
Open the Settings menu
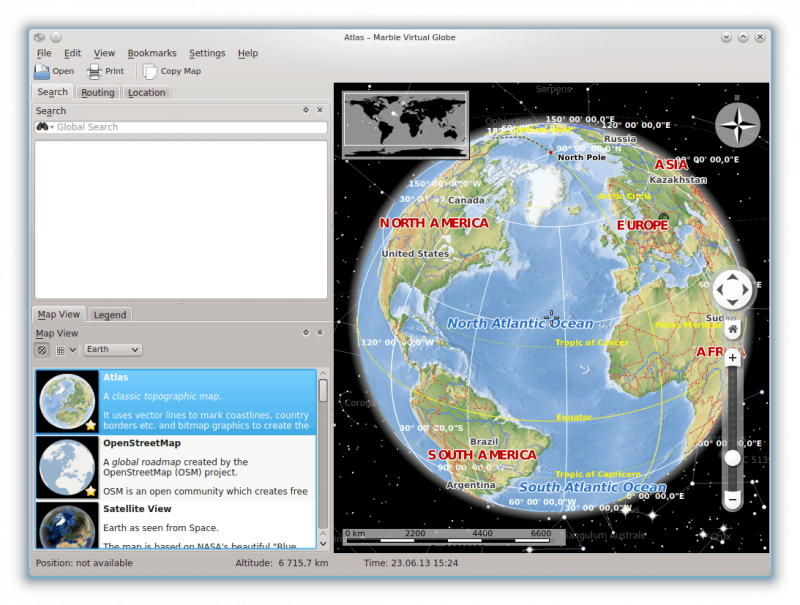point(207,53)
